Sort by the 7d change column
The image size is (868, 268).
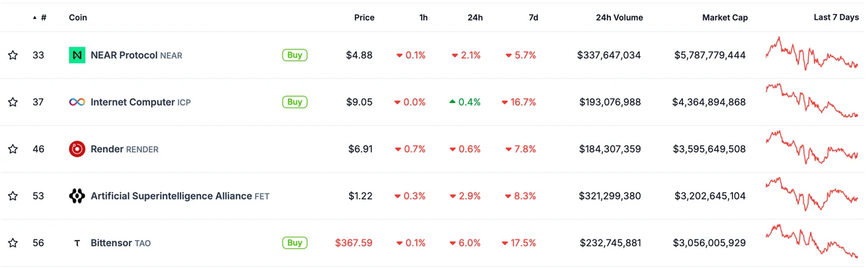(x=533, y=18)
